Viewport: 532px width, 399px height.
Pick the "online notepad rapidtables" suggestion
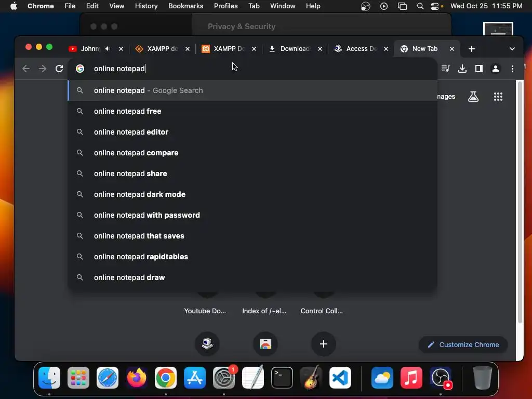pyautogui.click(x=252, y=257)
